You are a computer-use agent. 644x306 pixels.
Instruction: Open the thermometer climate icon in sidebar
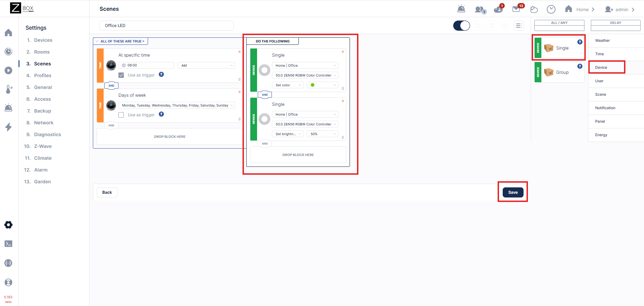pos(9,89)
